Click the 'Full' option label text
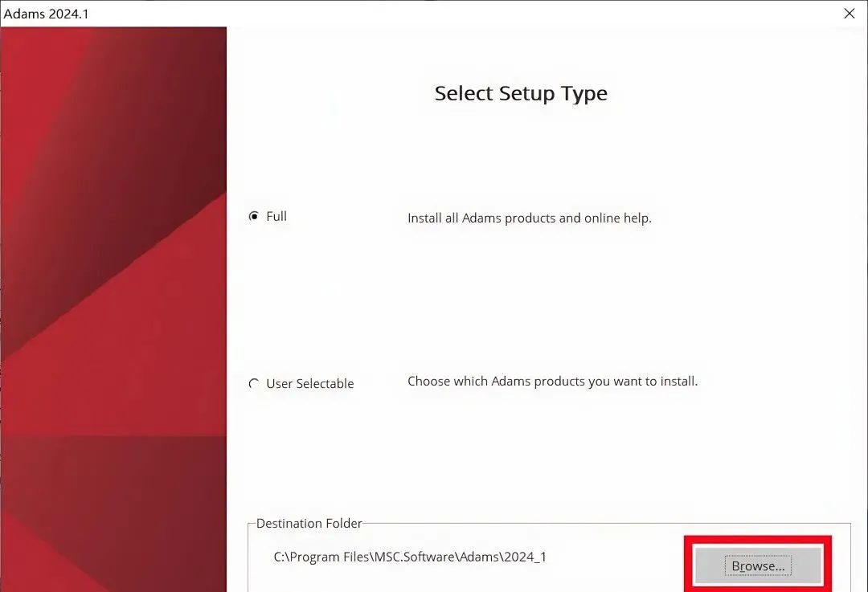Screen dimensions: 868x592 [276, 216]
